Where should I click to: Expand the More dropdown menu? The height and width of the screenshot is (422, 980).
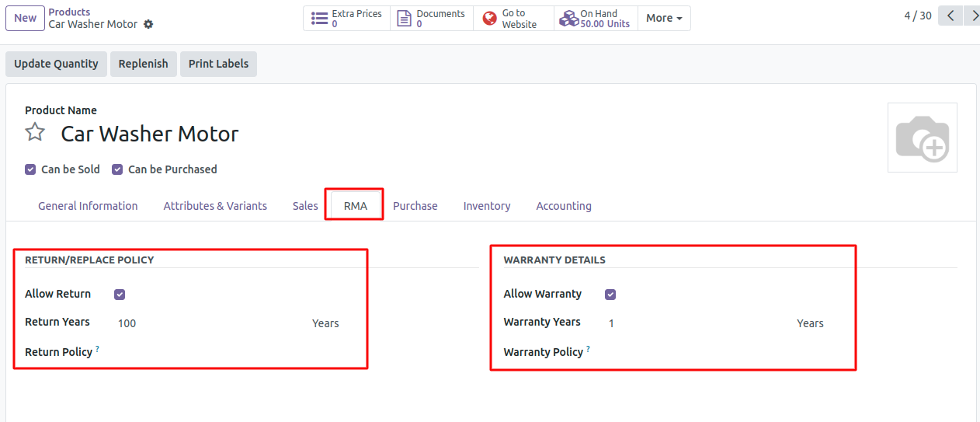pos(664,19)
